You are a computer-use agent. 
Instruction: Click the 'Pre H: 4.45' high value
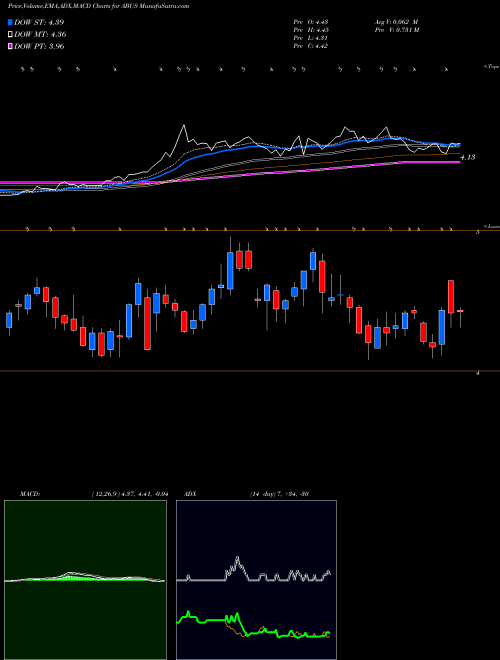pyautogui.click(x=311, y=30)
